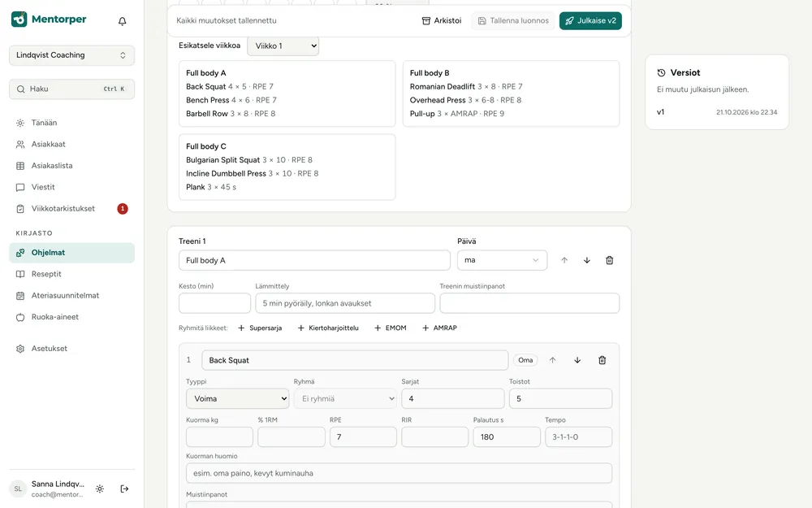Open the Ryhmä group dropdown
The height and width of the screenshot is (508, 812).
click(345, 398)
